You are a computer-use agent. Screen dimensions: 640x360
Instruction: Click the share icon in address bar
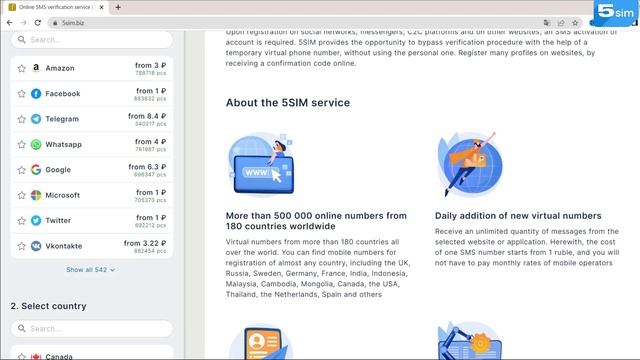561,23
